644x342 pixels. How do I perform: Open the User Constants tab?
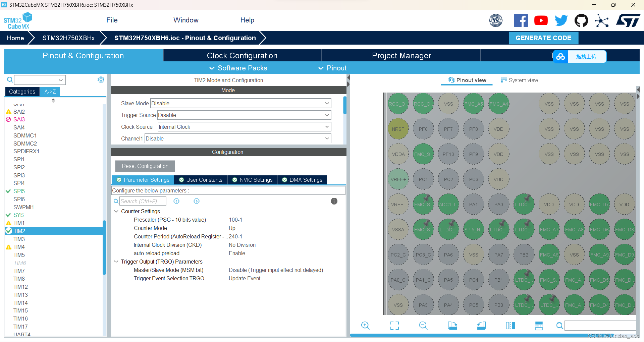click(201, 180)
